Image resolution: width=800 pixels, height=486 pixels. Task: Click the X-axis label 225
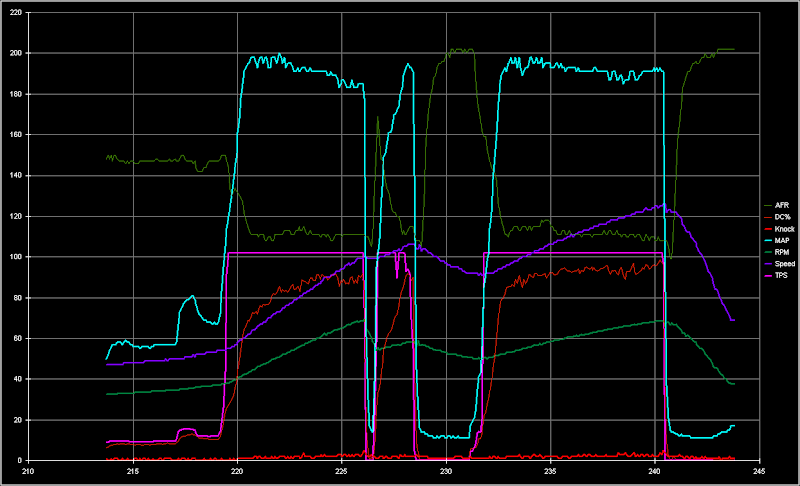(341, 471)
